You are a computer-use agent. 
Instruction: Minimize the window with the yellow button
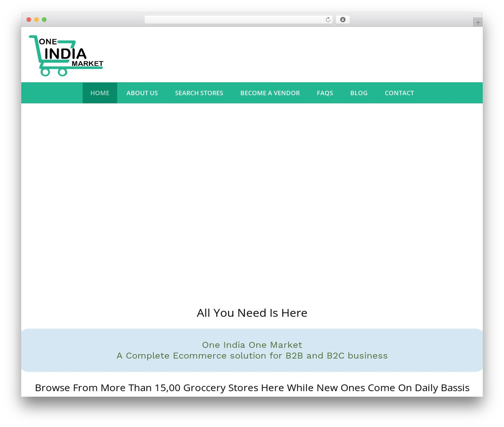click(37, 20)
